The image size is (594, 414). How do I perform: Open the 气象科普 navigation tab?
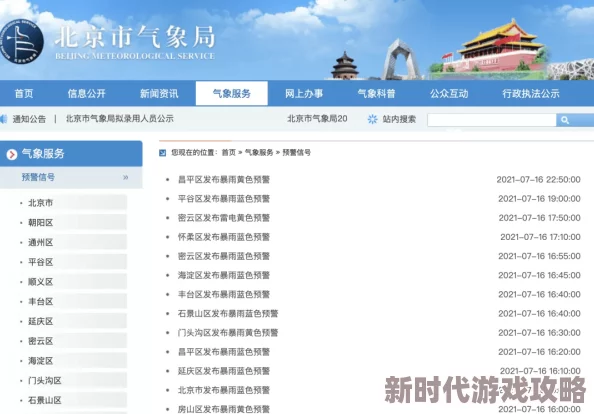coord(376,94)
